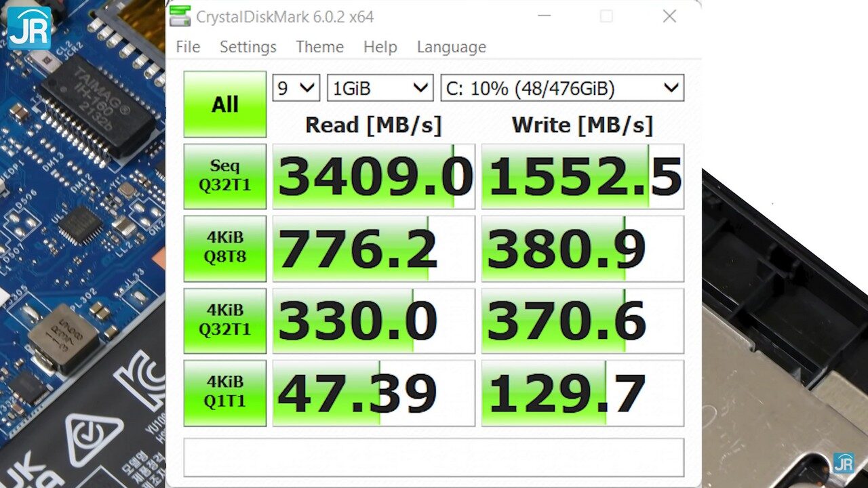868x488 pixels.
Task: Click the CrystalDiskMark app icon in title bar
Action: click(180, 17)
